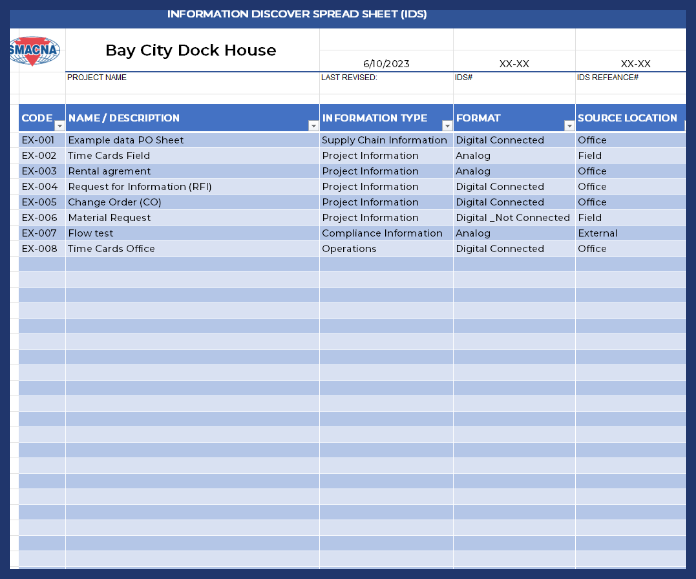Click the SOURCE LOCATION column header
The height and width of the screenshot is (579, 696).
631,118
